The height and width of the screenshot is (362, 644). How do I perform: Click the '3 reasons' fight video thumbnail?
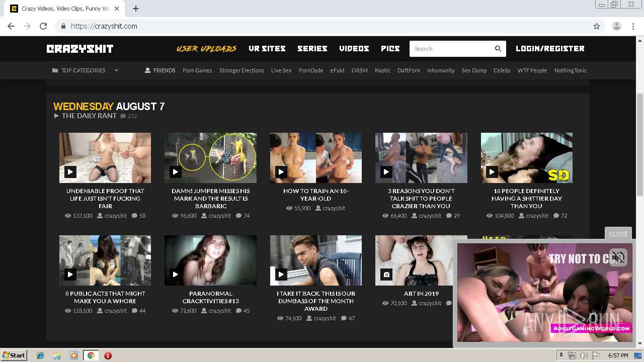tap(421, 158)
